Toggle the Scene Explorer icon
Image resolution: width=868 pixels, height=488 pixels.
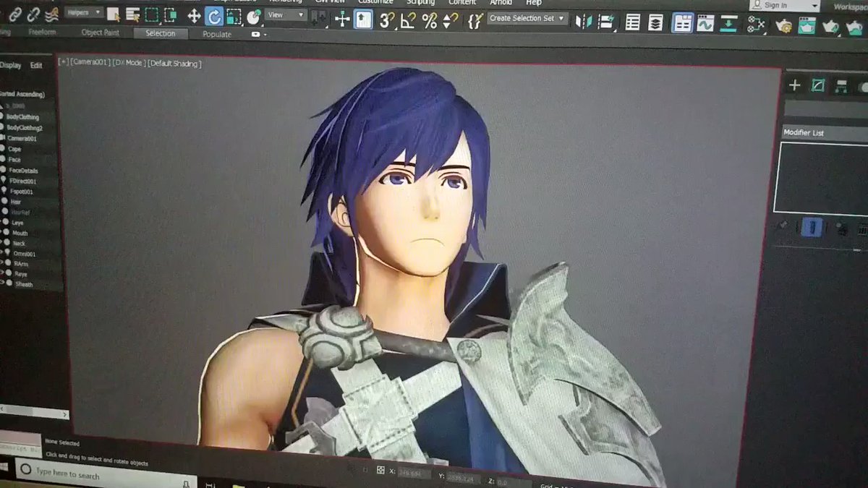pyautogui.click(x=633, y=22)
